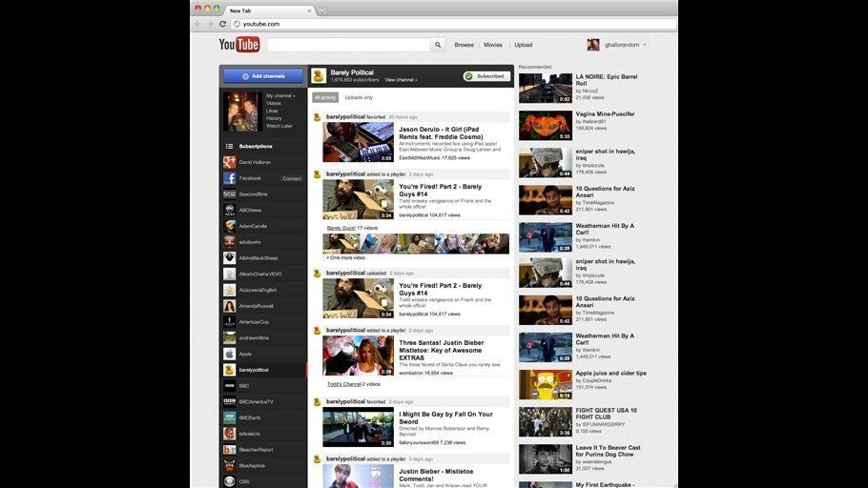Click the YouTube logo
Viewport: 868px width, 488px height.
pyautogui.click(x=239, y=44)
